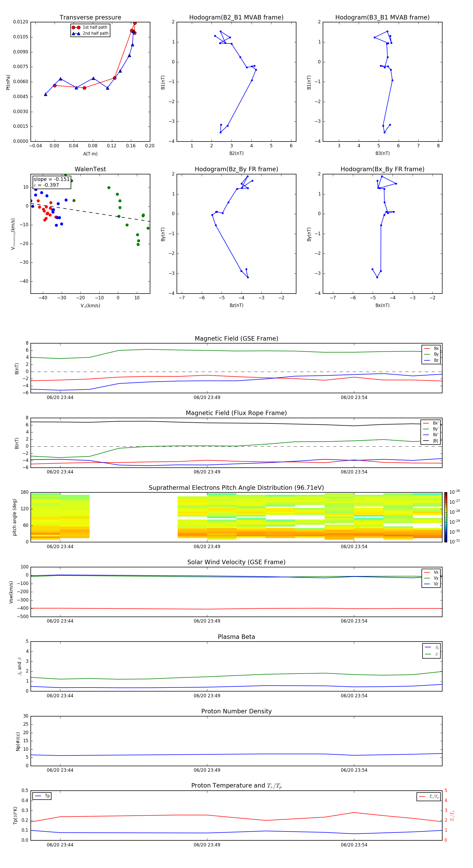Screen dimensions: 473x868
Task: Click the 'Hodogram(Bz_By FR frame)' title
Action: pyautogui.click(x=236, y=169)
